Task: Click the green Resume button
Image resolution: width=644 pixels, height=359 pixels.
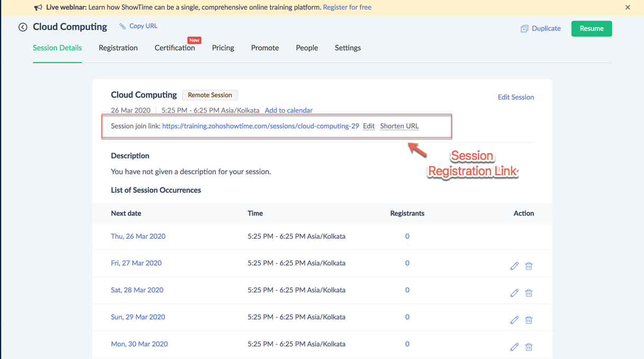Action: point(592,29)
